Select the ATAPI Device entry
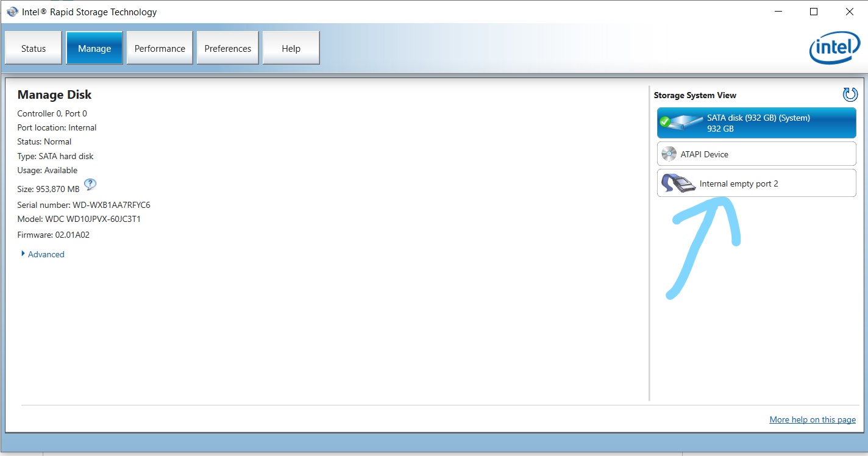This screenshot has width=868, height=456. [756, 154]
